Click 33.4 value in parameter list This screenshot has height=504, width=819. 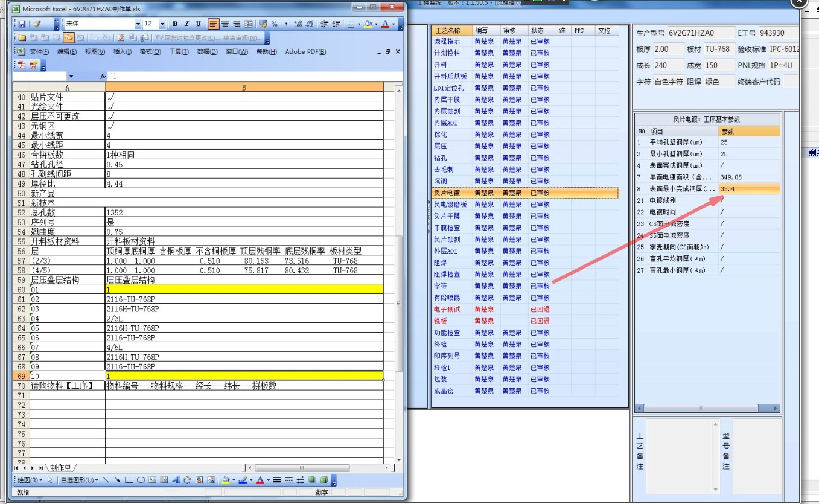click(x=749, y=189)
